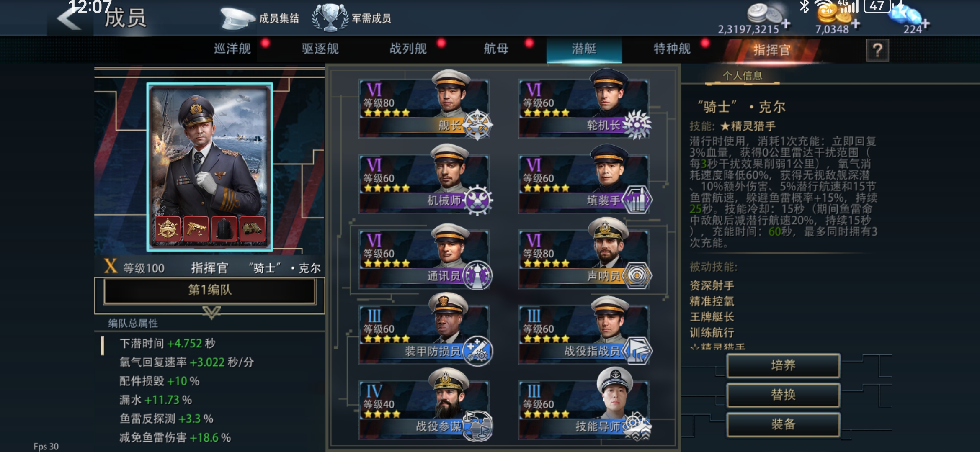This screenshot has width=980, height=452.
Task: Click the 培养 button
Action: point(783,365)
